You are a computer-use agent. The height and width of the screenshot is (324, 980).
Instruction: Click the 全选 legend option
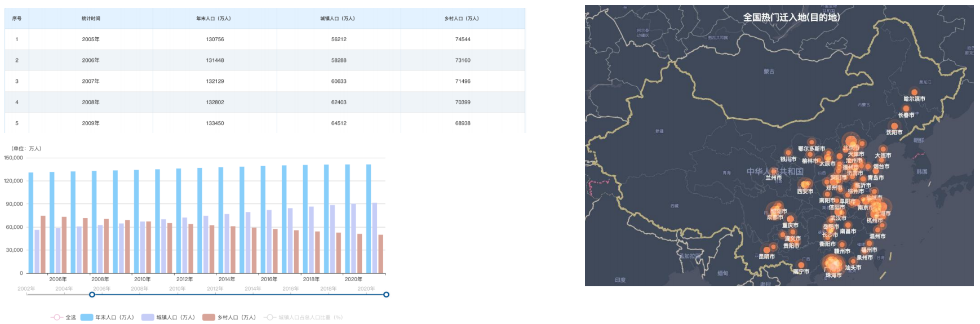(x=64, y=317)
